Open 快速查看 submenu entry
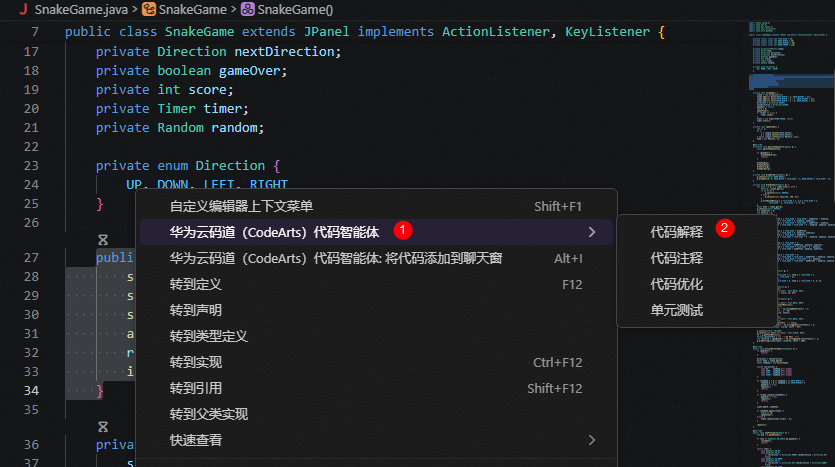 point(376,440)
